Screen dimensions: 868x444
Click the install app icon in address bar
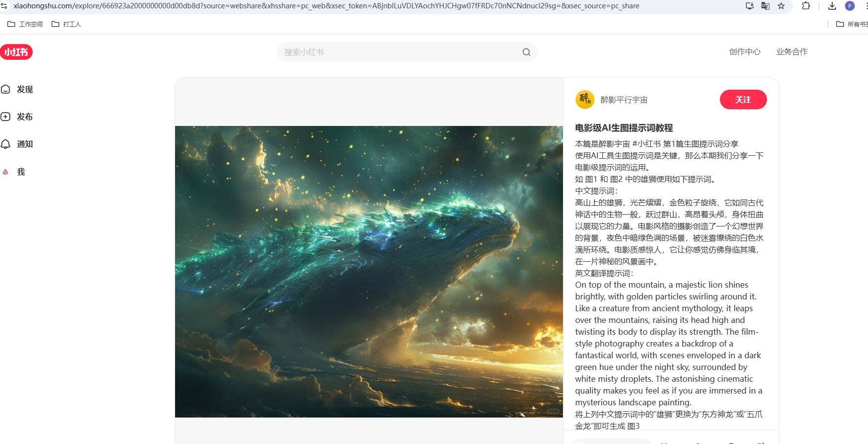[749, 6]
